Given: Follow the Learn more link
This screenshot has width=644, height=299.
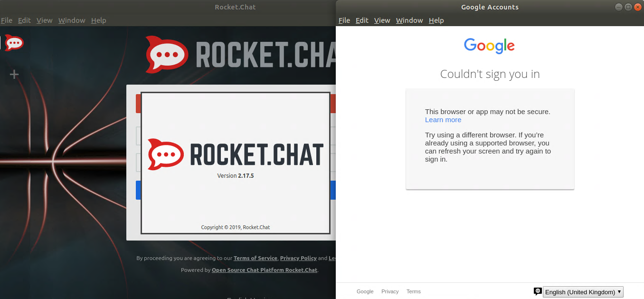Looking at the screenshot, I should 443,120.
